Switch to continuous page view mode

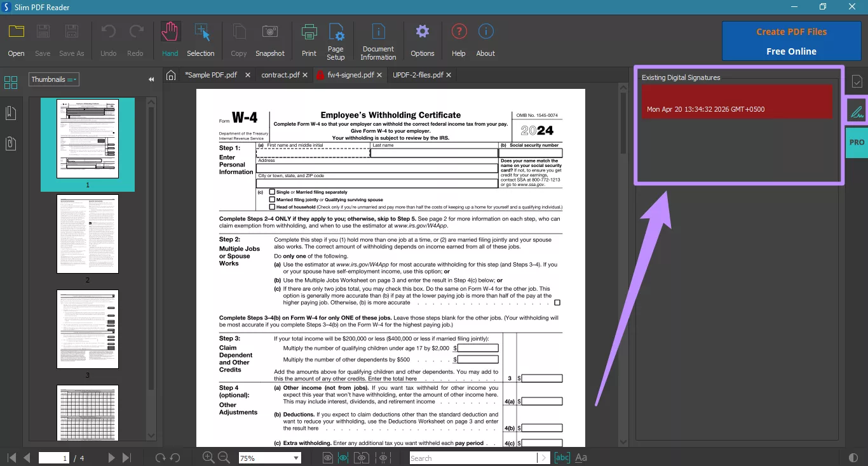(x=343, y=458)
